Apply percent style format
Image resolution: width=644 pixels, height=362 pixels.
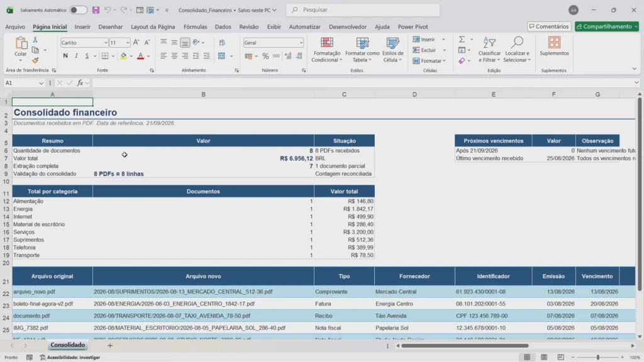click(265, 56)
